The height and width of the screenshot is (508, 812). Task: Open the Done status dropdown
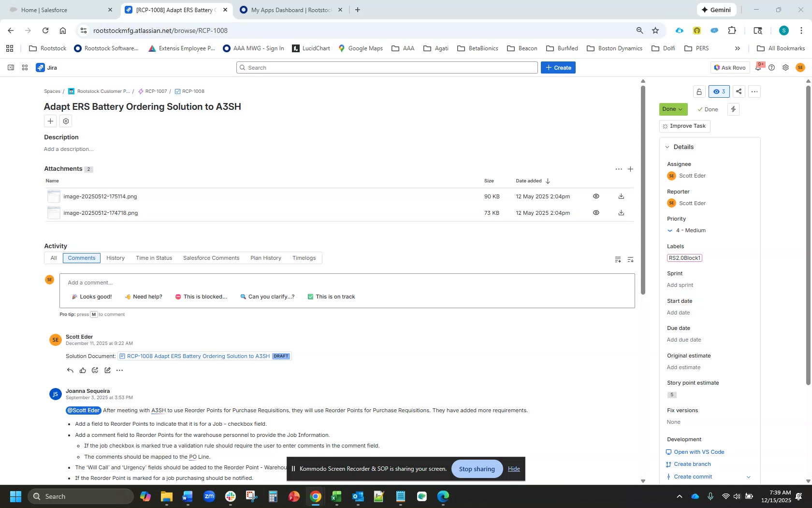pyautogui.click(x=673, y=109)
